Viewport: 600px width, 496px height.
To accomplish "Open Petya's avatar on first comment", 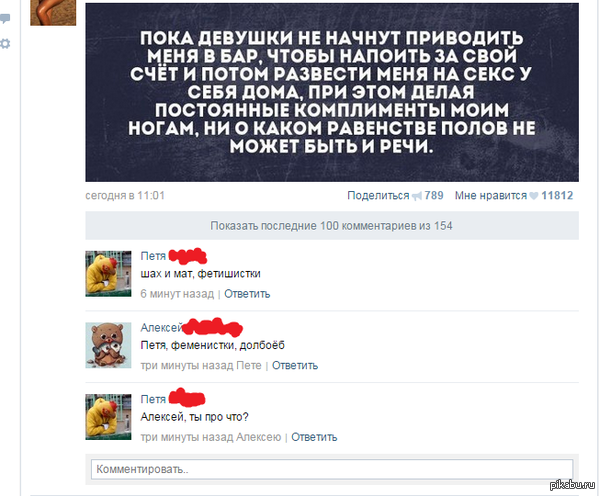I will (x=108, y=274).
